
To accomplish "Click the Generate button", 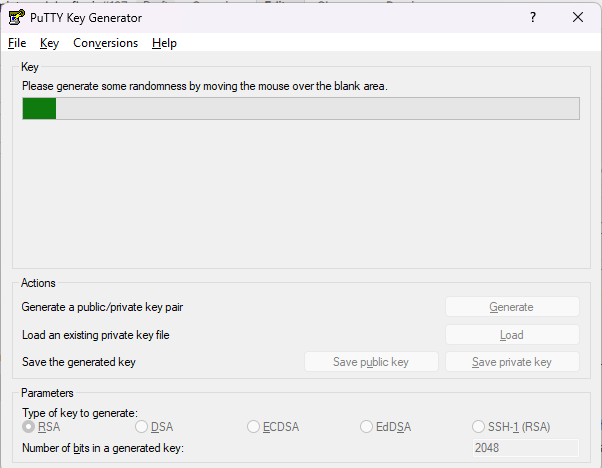I will tap(511, 307).
